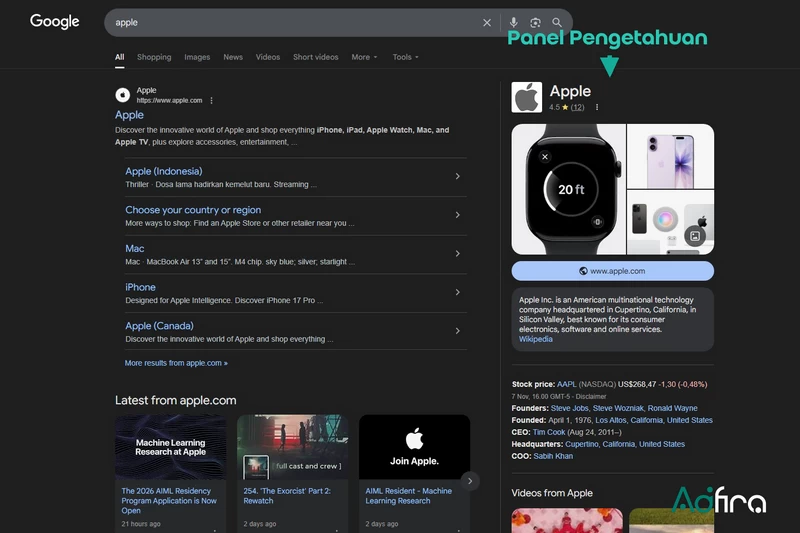Open the Videos tab
800x533 pixels.
point(267,57)
